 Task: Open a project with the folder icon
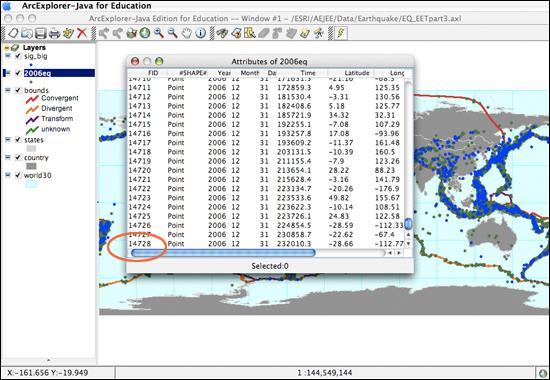click(27, 33)
